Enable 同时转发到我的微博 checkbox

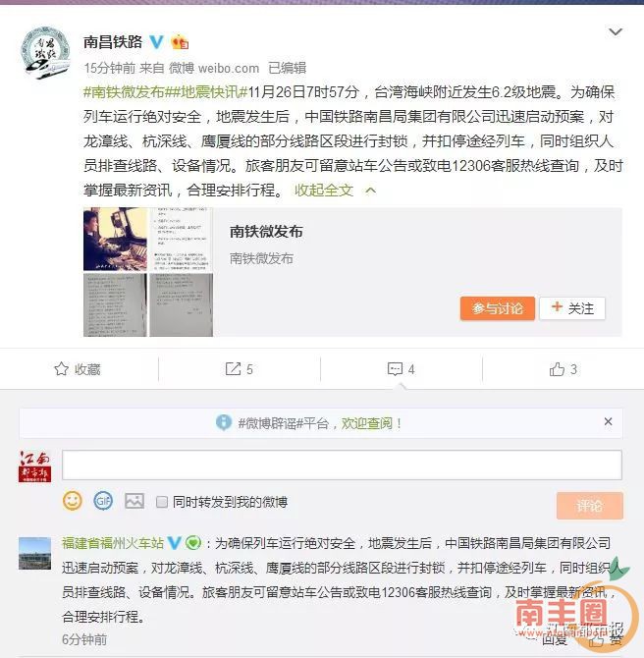click(x=162, y=502)
